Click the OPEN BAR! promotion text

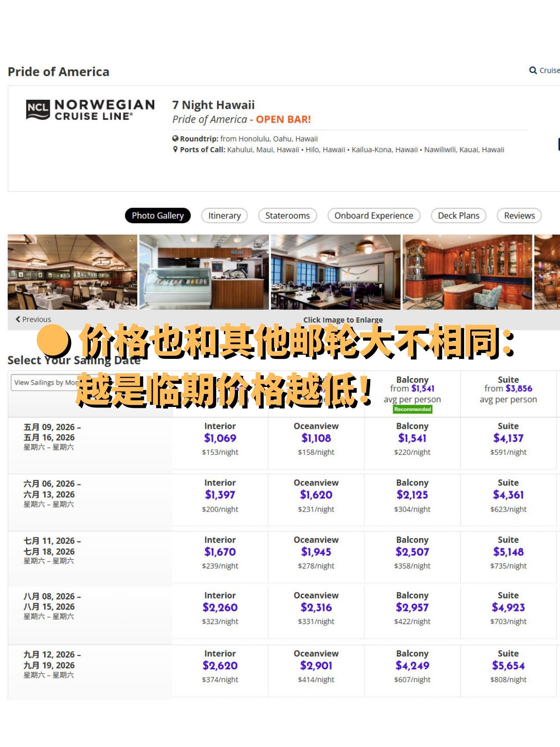(283, 119)
